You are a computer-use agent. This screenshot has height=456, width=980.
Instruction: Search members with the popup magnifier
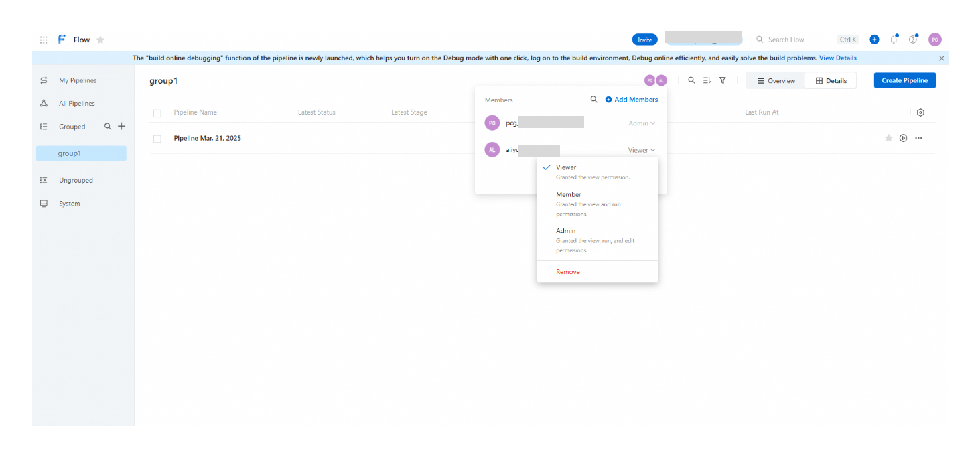click(x=593, y=99)
